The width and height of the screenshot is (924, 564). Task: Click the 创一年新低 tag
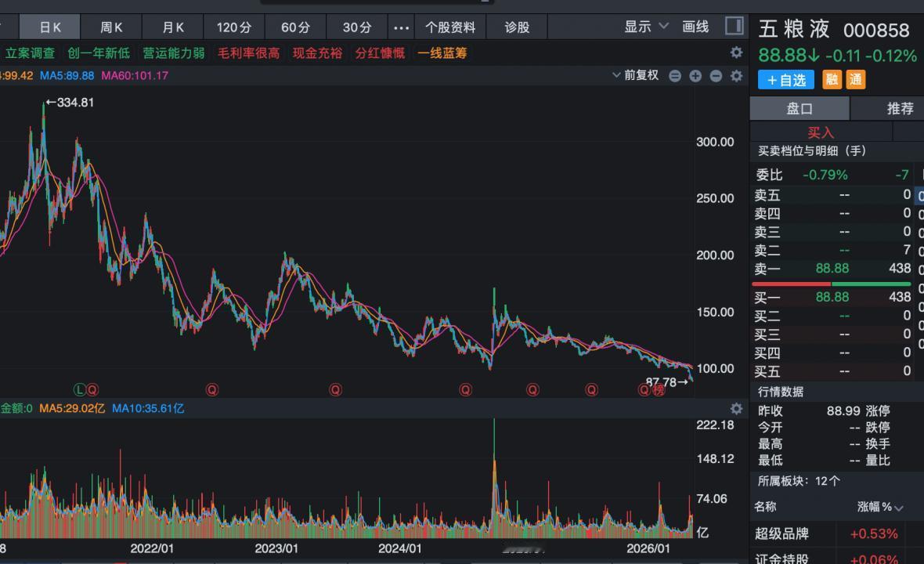point(99,53)
